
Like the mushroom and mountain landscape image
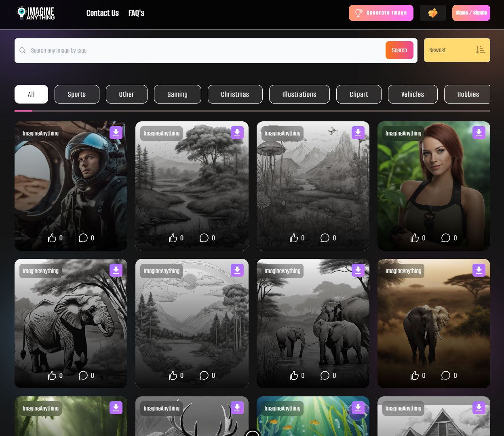(x=294, y=238)
